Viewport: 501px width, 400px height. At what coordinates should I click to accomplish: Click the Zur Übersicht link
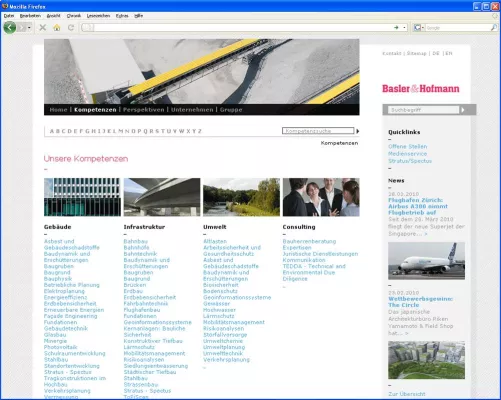click(x=407, y=394)
